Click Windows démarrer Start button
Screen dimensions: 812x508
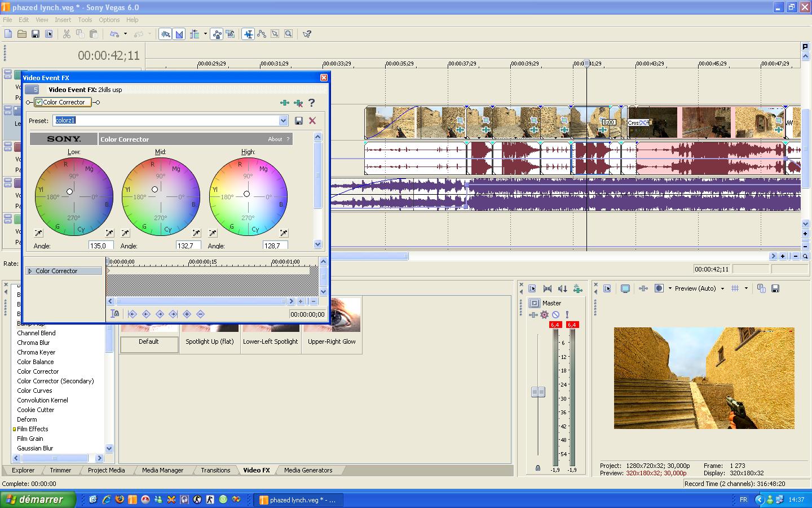[38, 500]
